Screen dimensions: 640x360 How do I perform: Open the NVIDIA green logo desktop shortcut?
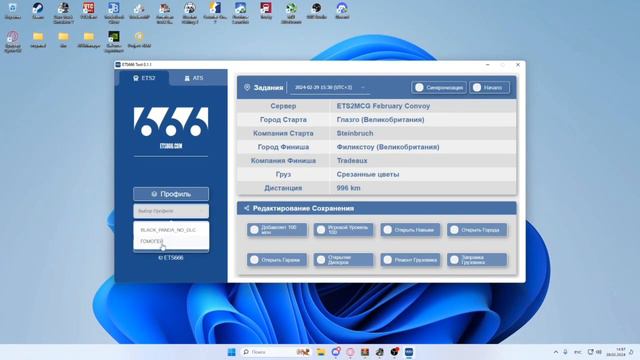pos(114,41)
